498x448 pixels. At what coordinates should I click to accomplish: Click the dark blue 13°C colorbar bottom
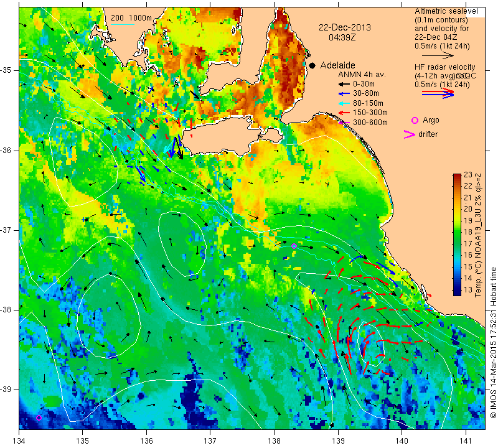[x=457, y=291]
